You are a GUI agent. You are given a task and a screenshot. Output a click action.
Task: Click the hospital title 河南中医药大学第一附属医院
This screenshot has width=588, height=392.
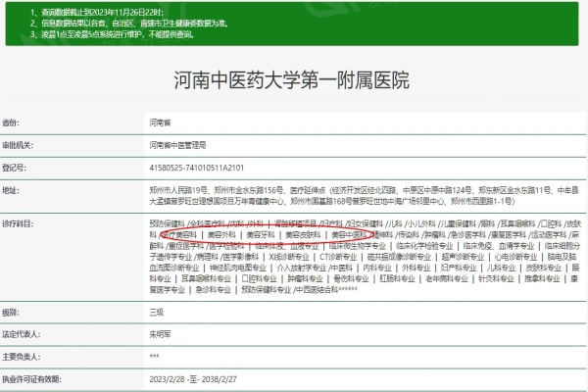point(292,80)
